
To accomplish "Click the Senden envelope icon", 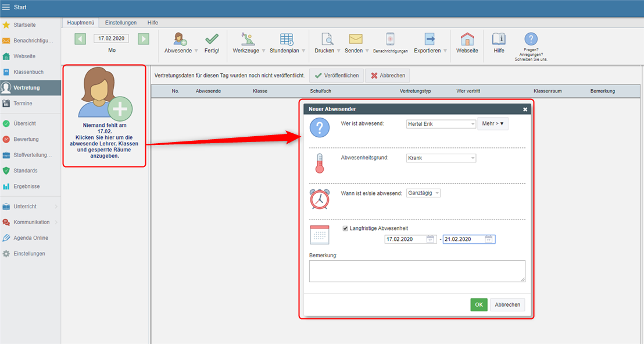I will click(x=356, y=40).
